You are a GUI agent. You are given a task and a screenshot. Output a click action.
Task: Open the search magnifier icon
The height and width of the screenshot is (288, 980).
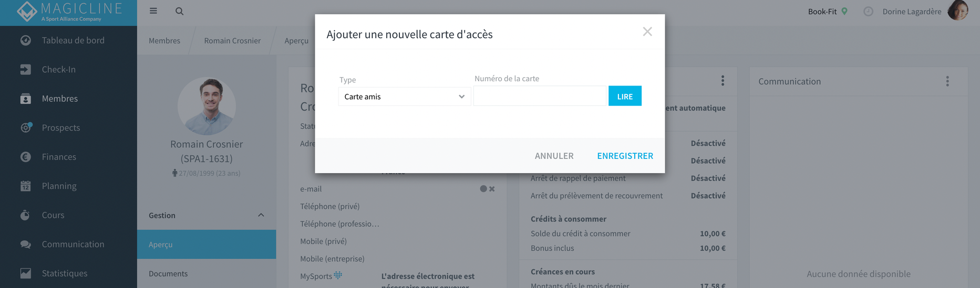coord(180,11)
